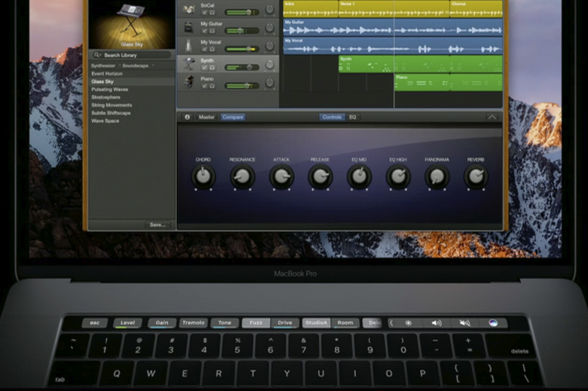Click the Save... button in the library
The width and height of the screenshot is (588, 391).
[157, 225]
